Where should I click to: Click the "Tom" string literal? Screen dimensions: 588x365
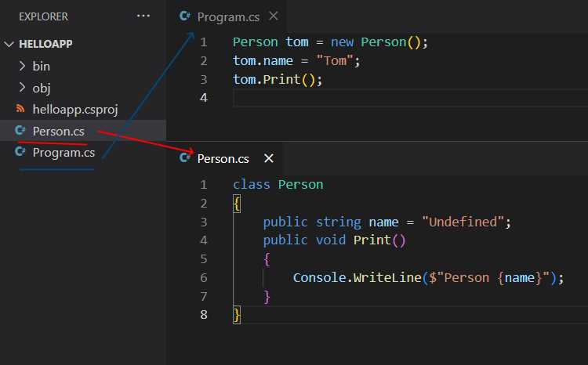tap(335, 61)
